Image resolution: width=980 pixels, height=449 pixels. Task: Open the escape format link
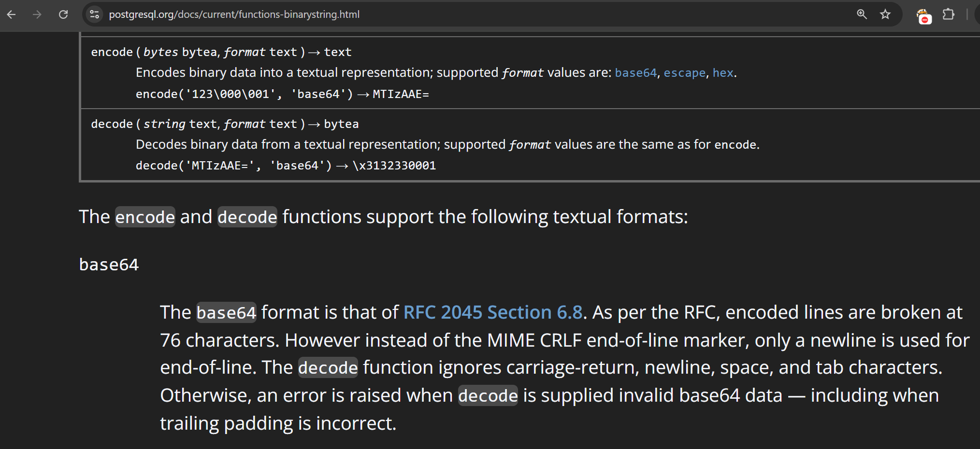click(685, 73)
